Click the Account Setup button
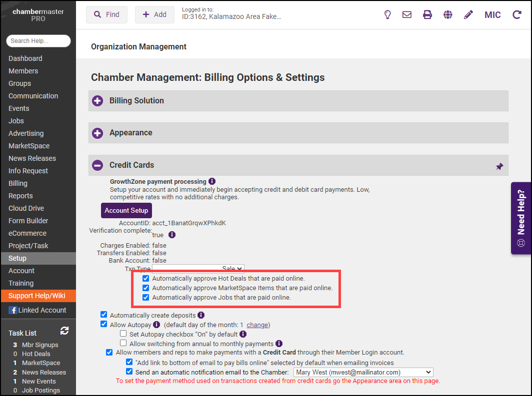532x396 pixels. click(x=126, y=210)
